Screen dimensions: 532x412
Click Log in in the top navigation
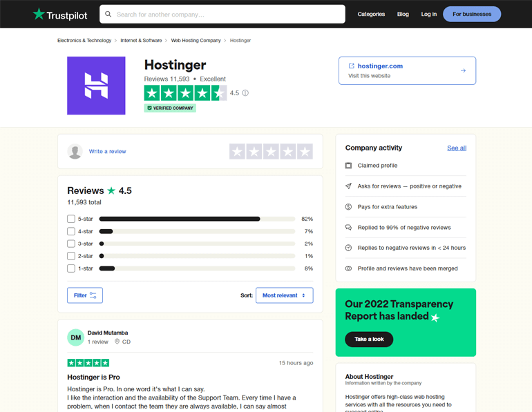pos(429,14)
